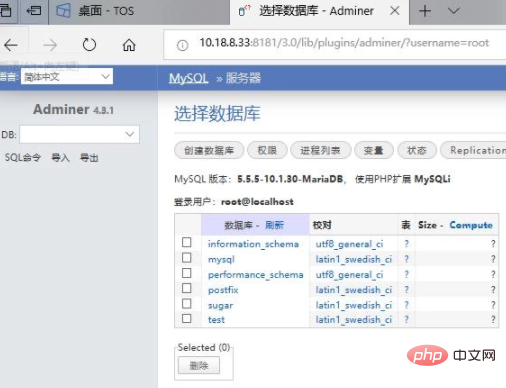
Task: Click utf8_general_ci collation for performance_schema
Action: (x=349, y=275)
